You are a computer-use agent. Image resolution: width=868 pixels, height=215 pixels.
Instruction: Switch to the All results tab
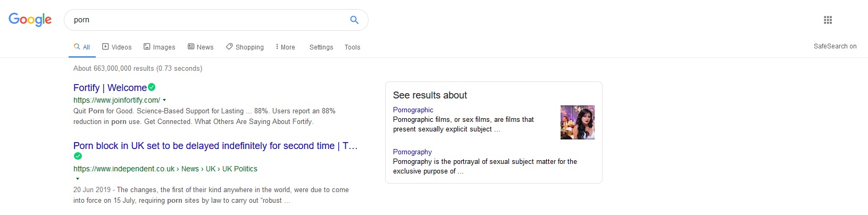tap(82, 47)
